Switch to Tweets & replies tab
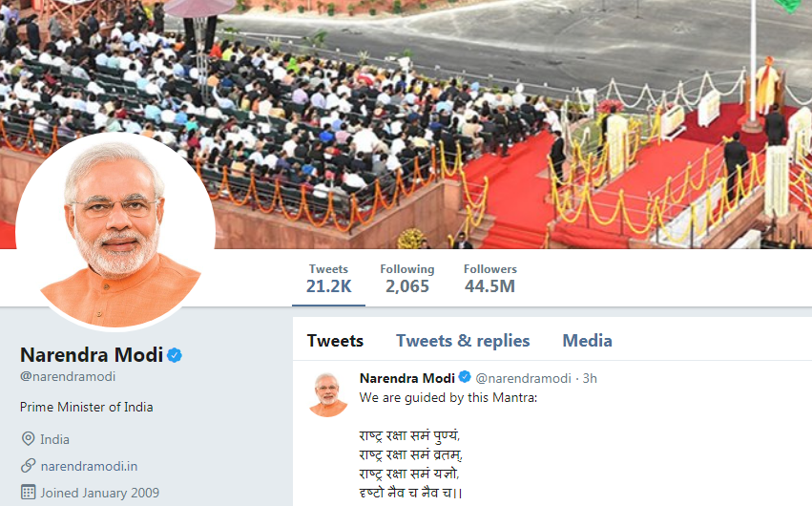 [x=463, y=341]
